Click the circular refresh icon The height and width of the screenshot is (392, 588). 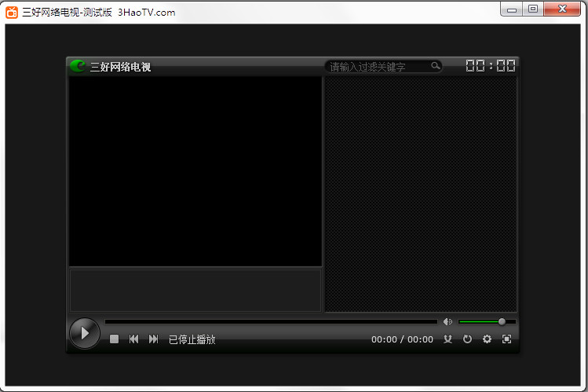pos(467,339)
